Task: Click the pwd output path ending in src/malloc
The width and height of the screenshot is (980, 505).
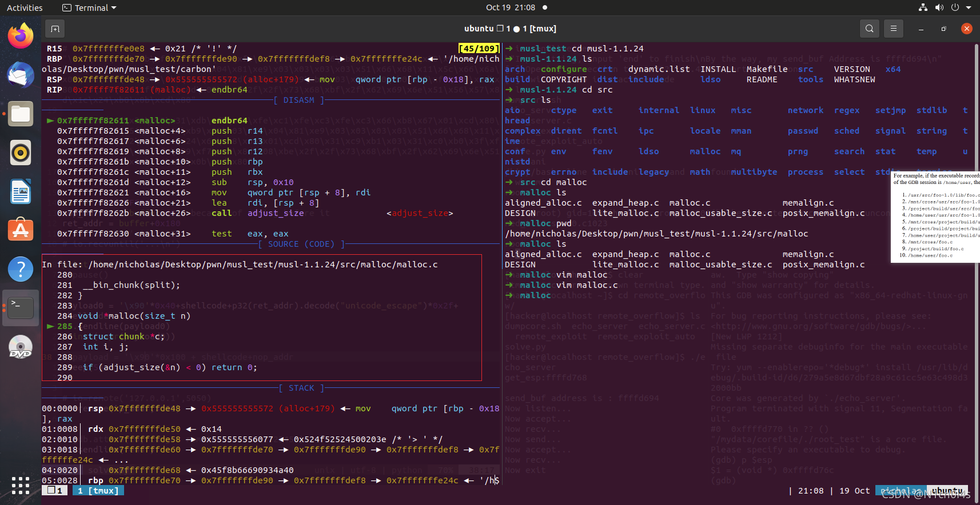Action: click(x=656, y=234)
